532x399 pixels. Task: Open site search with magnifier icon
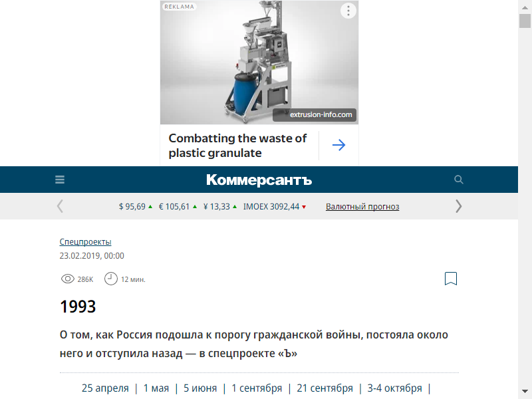458,180
